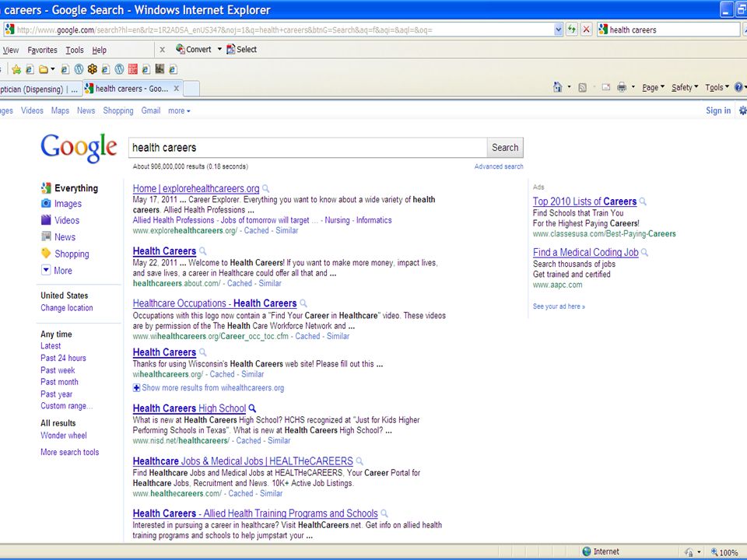747x560 pixels.
Task: Click the Images camera icon in sidebar
Action: (x=46, y=203)
